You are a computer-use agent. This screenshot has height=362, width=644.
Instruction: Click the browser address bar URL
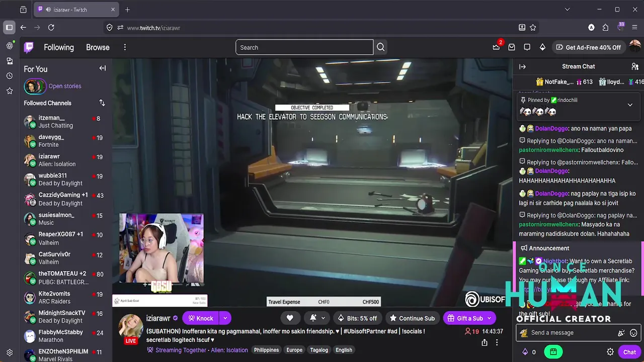(x=153, y=28)
